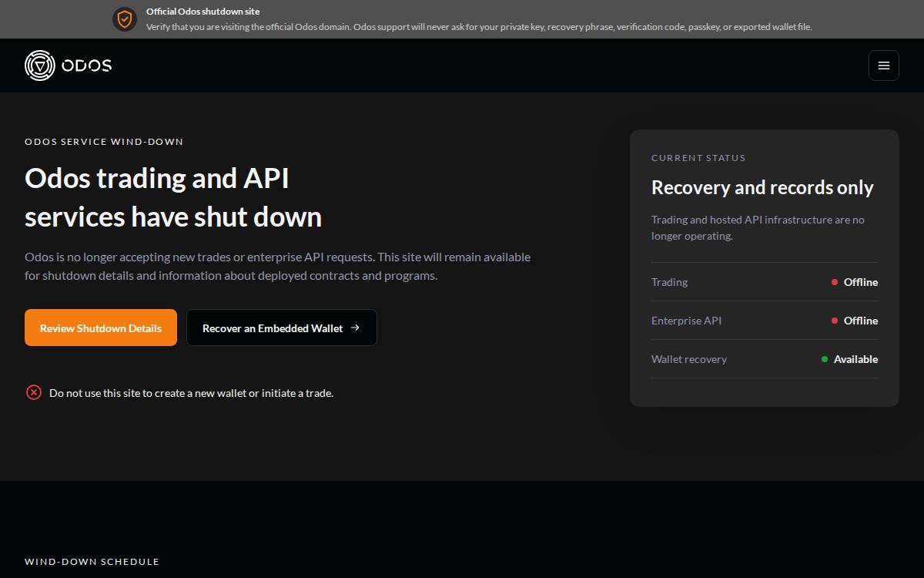
Task: Click Recover an Embedded Wallet button
Action: pyautogui.click(x=282, y=328)
